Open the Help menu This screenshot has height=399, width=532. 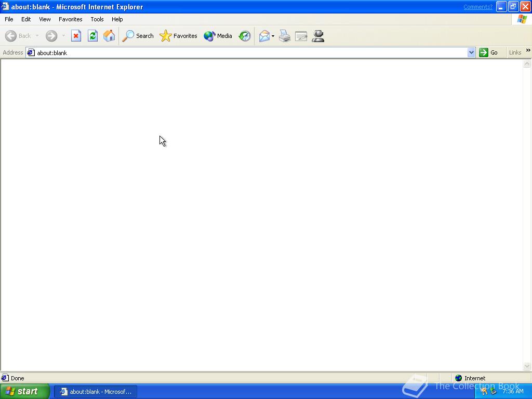tap(117, 19)
